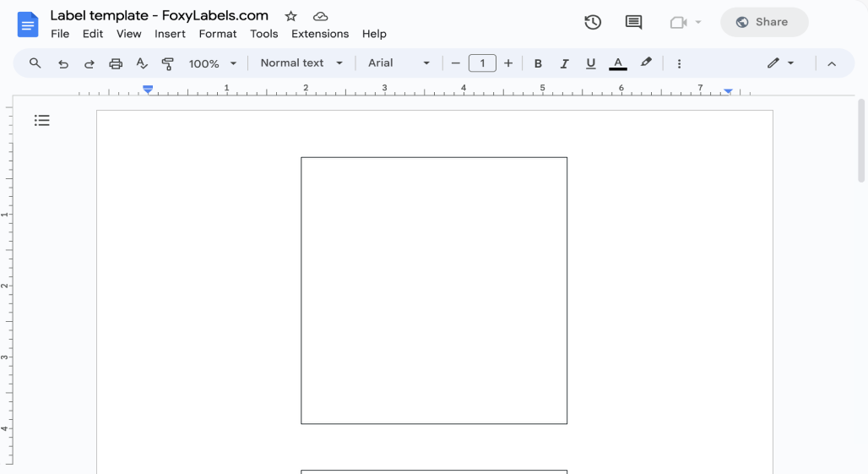868x474 pixels.
Task: Open version history clock icon
Action: tap(593, 22)
